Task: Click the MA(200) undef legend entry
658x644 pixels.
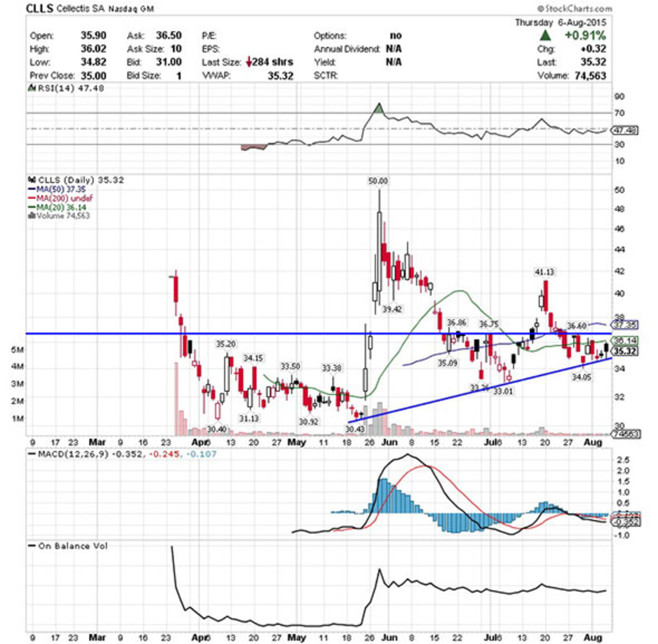Action: [x=60, y=198]
